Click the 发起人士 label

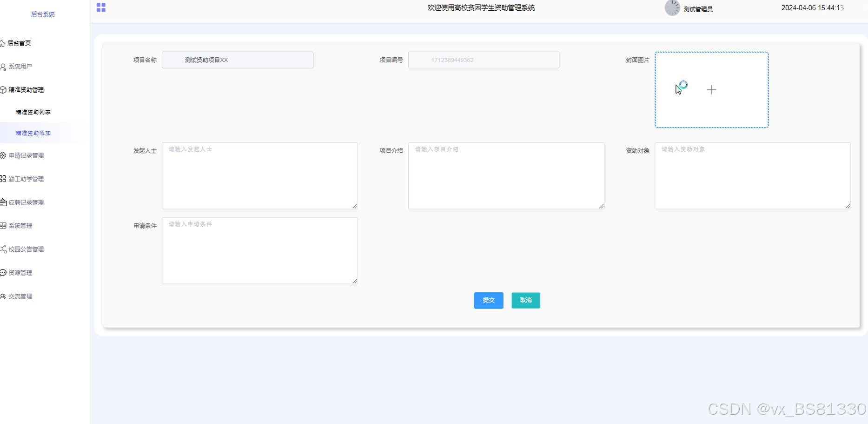tap(145, 151)
